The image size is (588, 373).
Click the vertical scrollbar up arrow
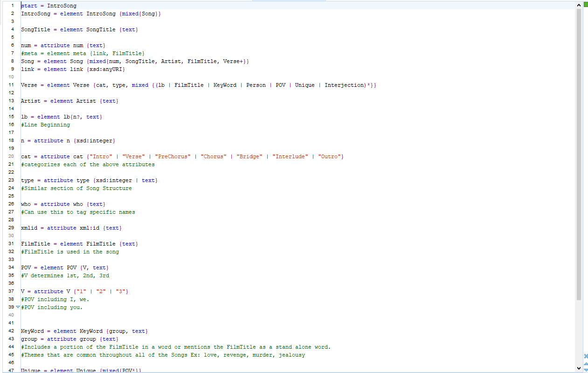(579, 5)
